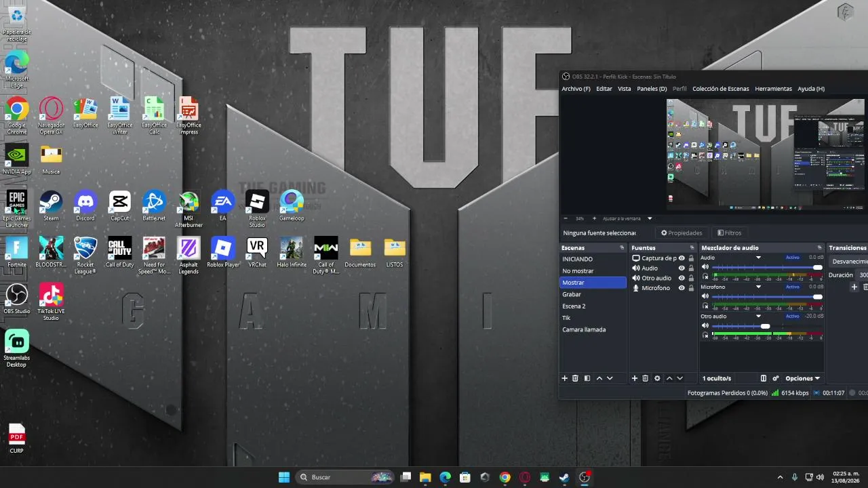
Task: Open source properties gear in Fuentes toolbar
Action: tap(657, 378)
